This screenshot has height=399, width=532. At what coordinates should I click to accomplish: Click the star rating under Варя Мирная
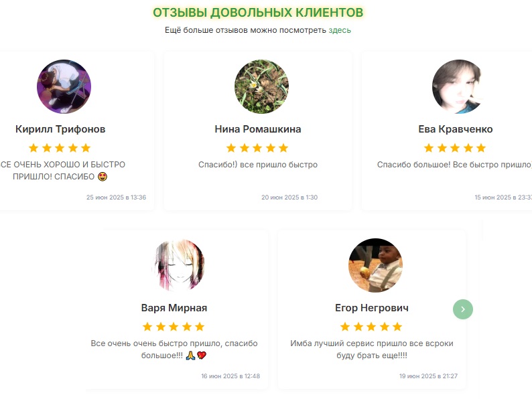click(174, 327)
